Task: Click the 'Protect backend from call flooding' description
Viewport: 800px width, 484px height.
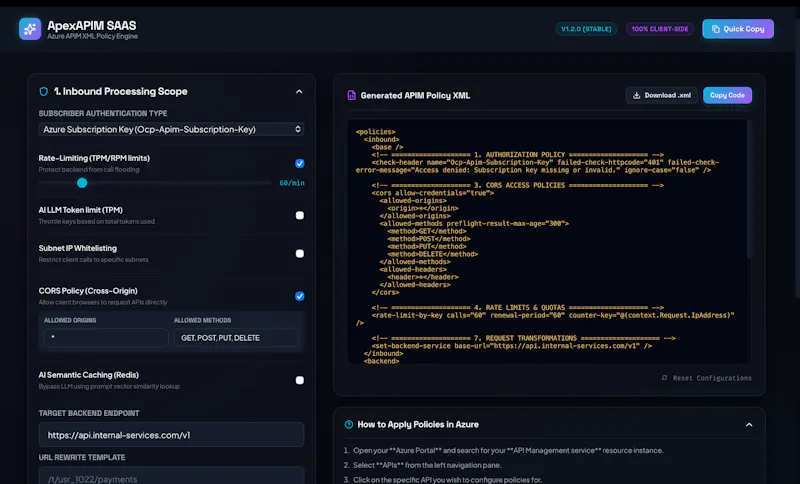Action: (x=89, y=169)
